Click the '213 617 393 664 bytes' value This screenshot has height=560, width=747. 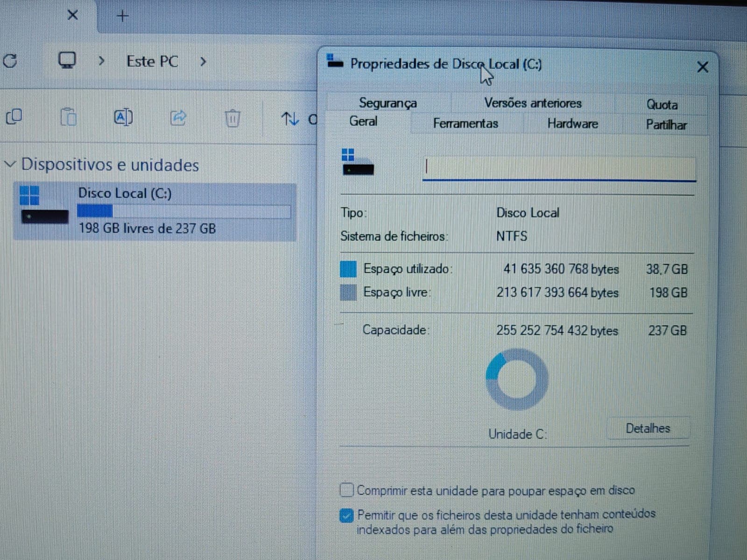557,293
